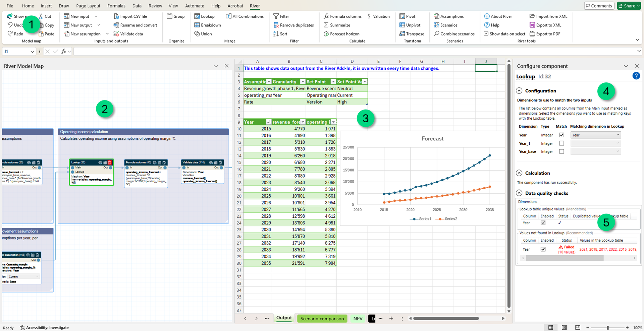The image size is (644, 331).
Task: Open the Comments button
Action: pyautogui.click(x=598, y=6)
